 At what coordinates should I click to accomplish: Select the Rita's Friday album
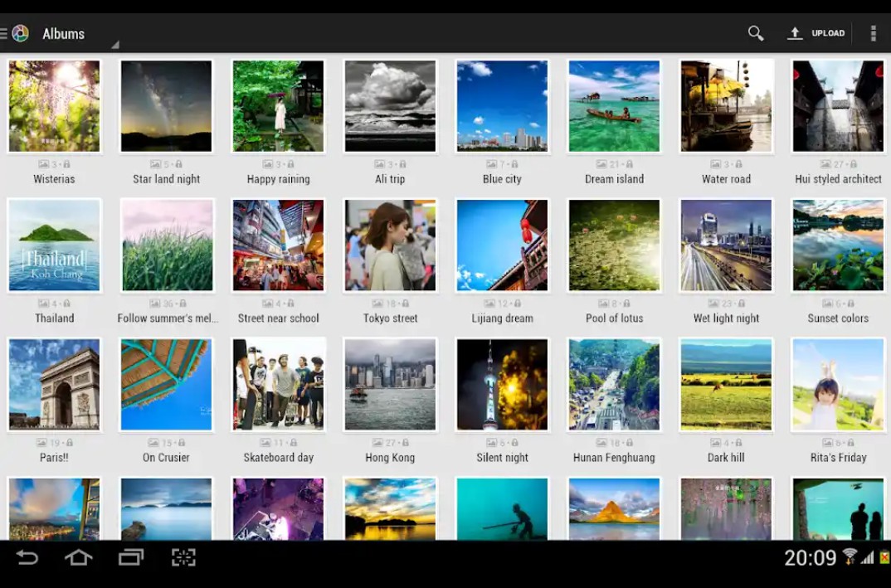point(838,385)
